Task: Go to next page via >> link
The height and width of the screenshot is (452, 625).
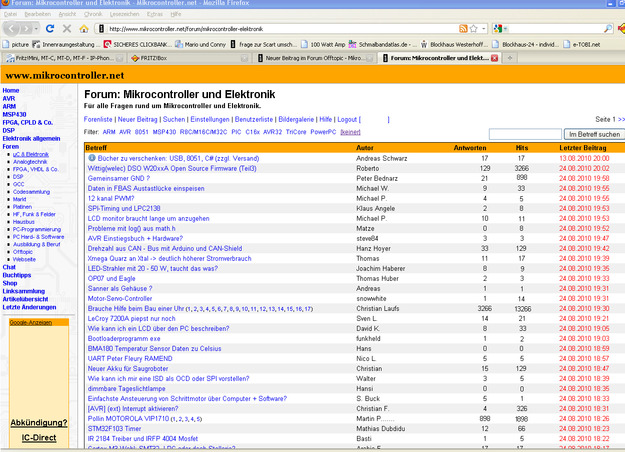Action: [621, 119]
